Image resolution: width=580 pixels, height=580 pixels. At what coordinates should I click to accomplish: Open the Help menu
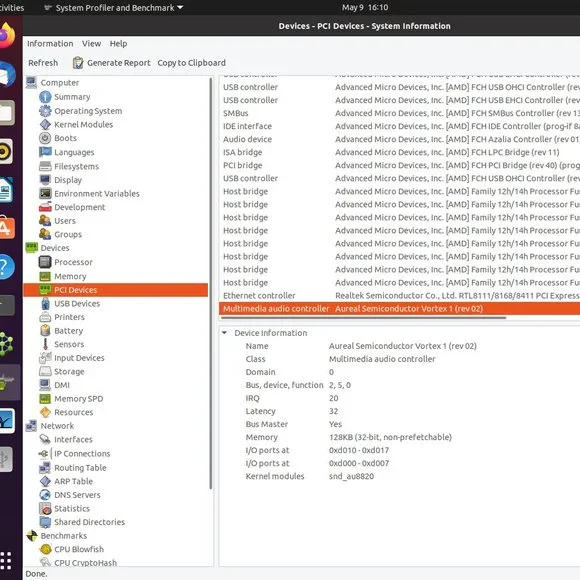pos(118,44)
